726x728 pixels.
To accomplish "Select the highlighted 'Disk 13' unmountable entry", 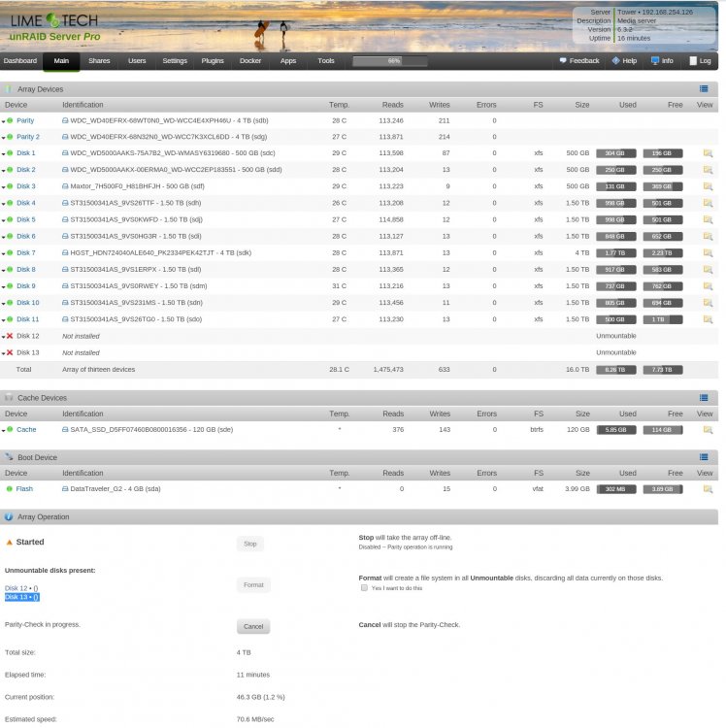I will pyautogui.click(x=22, y=597).
